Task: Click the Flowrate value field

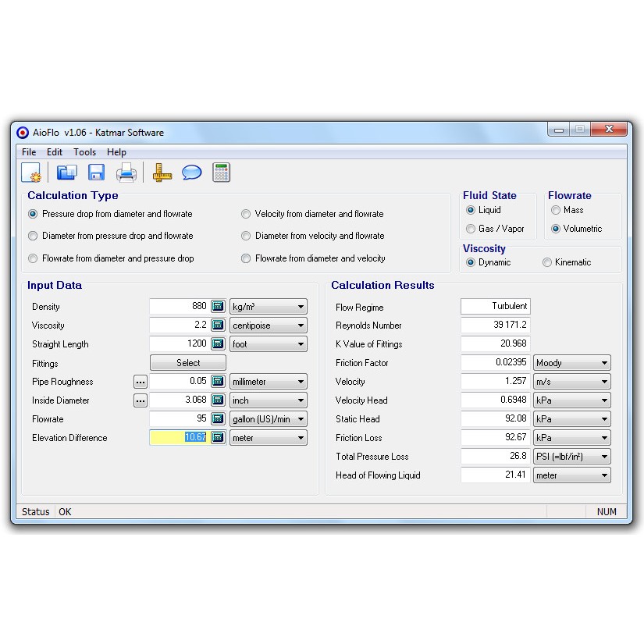Action: [180, 419]
